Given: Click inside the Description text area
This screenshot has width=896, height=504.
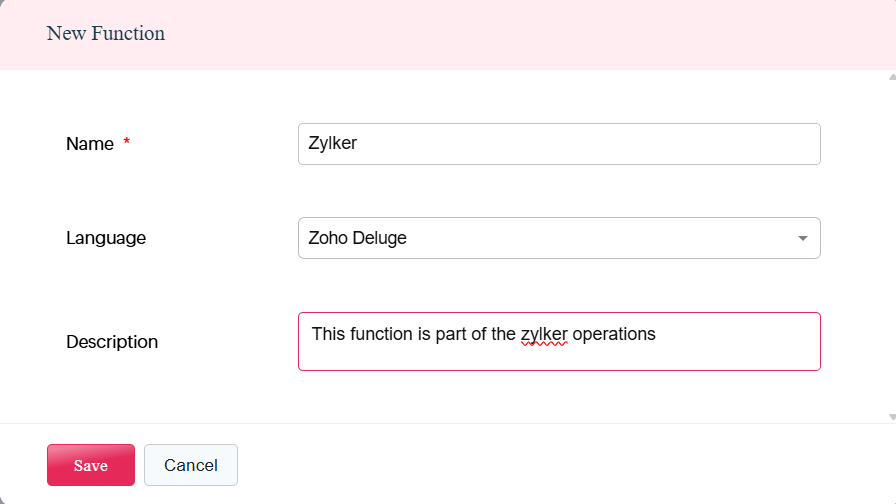Looking at the screenshot, I should (x=558, y=352).
